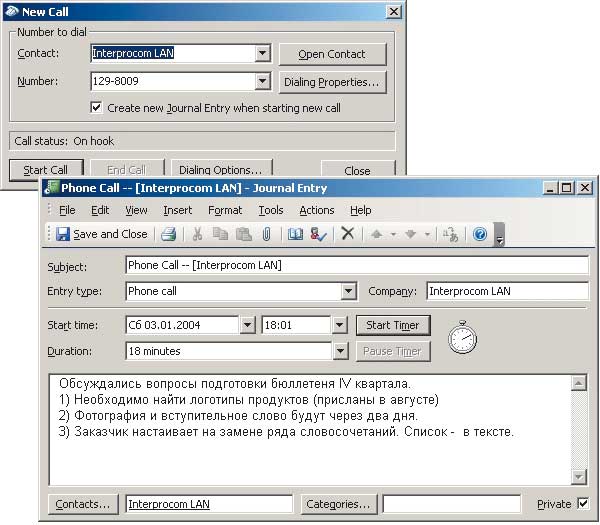This screenshot has width=600, height=525.
Task: Open the Entry type dropdown
Action: (348, 292)
